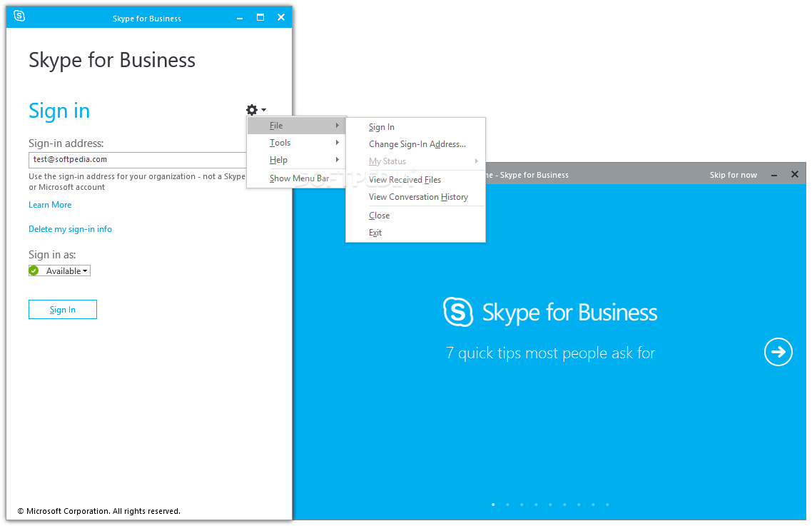Expand arrow next to File
The height and width of the screenshot is (526, 812).
pyautogui.click(x=337, y=126)
